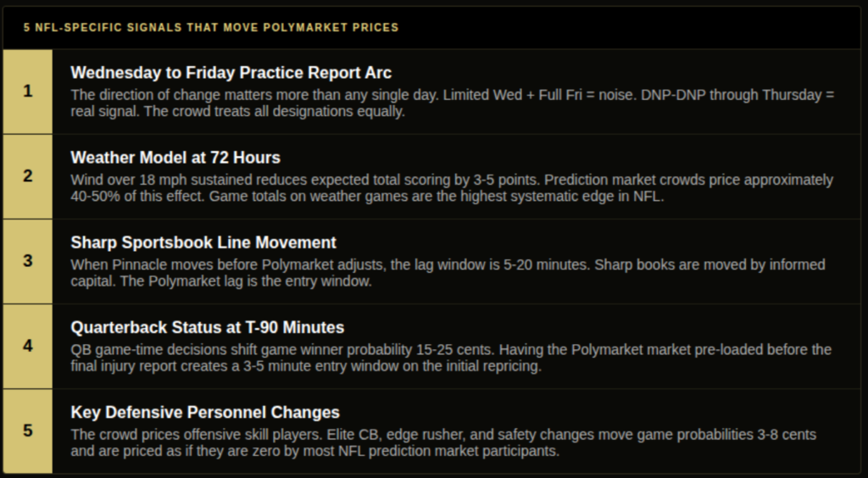
Task: Select the Wednesday to Friday Practice Report Arc heading
Action: (x=231, y=73)
